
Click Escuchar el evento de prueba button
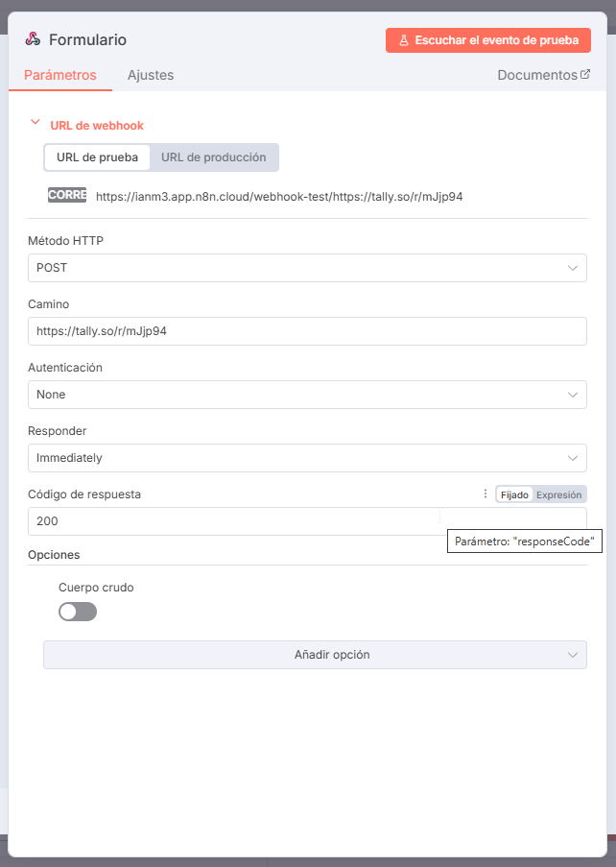488,40
